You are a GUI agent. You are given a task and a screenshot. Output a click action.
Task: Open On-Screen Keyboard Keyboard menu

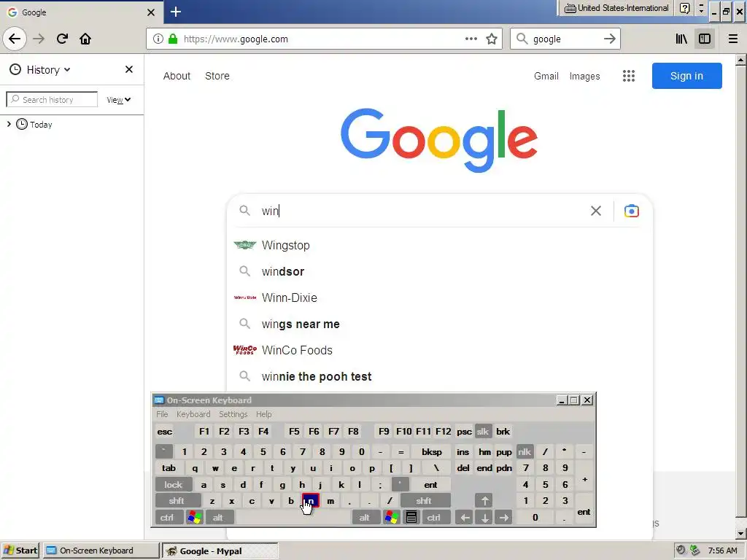point(193,414)
